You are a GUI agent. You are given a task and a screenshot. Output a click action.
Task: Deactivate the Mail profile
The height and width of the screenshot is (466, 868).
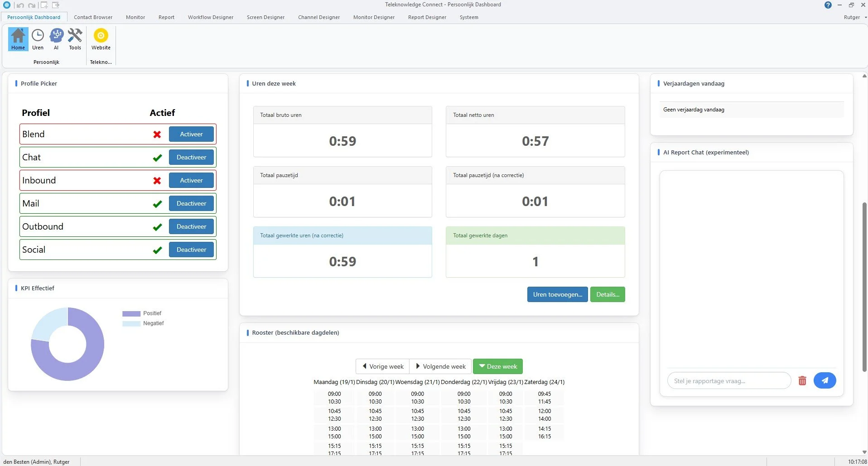point(191,203)
